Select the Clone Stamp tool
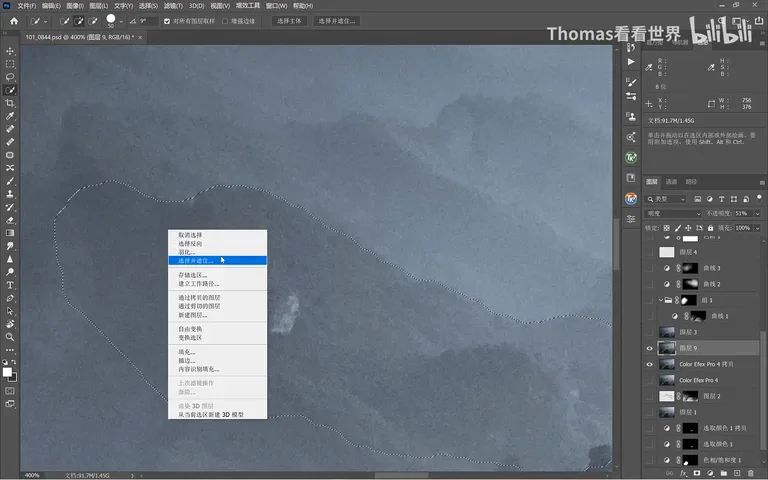768x480 pixels. 10,194
